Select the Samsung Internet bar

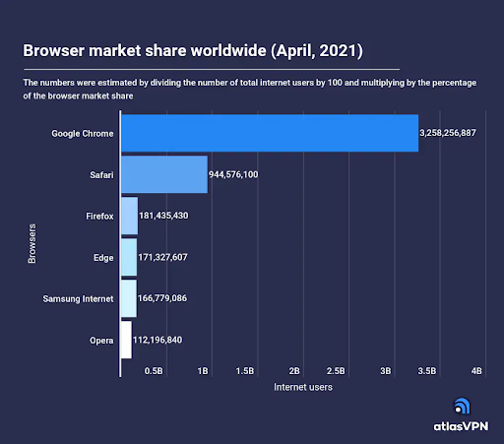click(129, 298)
